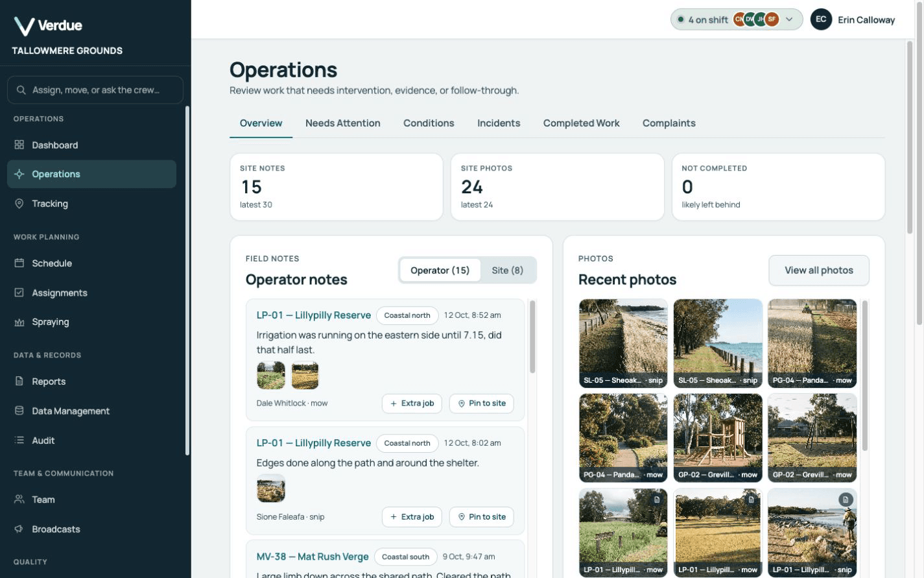This screenshot has width=924, height=578.
Task: Go to the Incidents tab
Action: click(499, 123)
